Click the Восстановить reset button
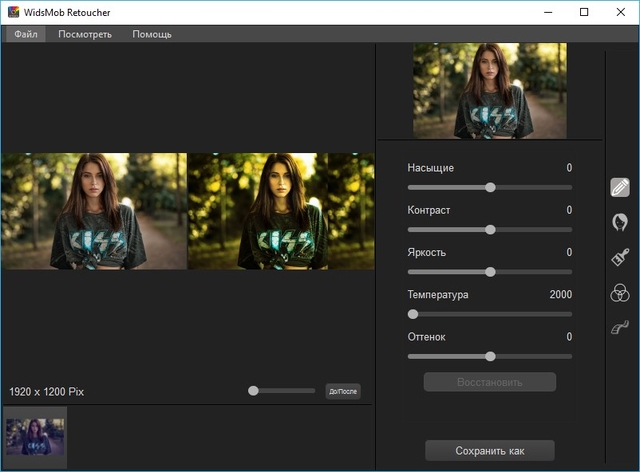Image resolution: width=640 pixels, height=472 pixels. coord(490,382)
